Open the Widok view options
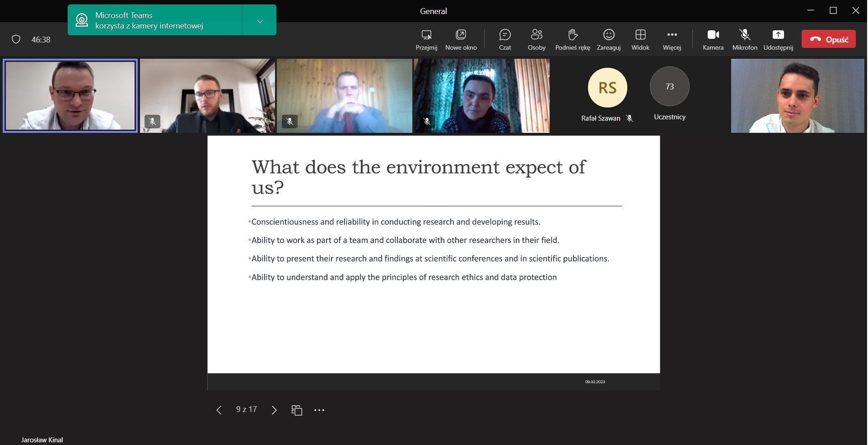This screenshot has width=868, height=445. pyautogui.click(x=640, y=39)
